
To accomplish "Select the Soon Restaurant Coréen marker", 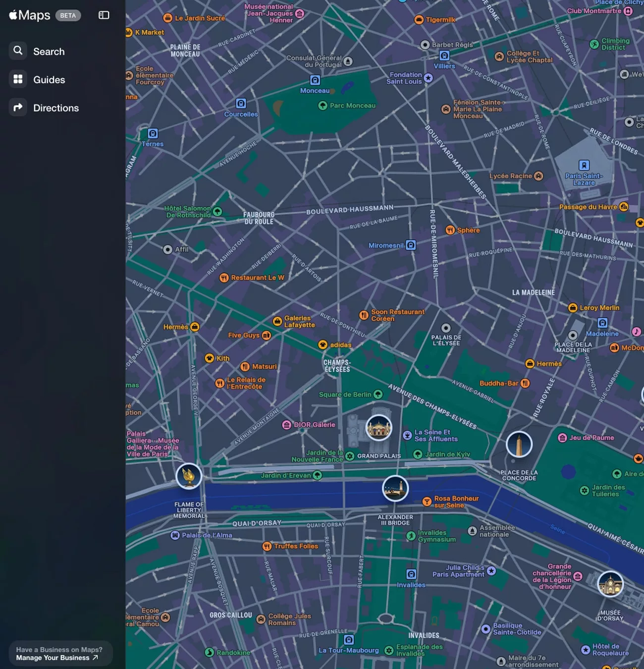I will 364,315.
